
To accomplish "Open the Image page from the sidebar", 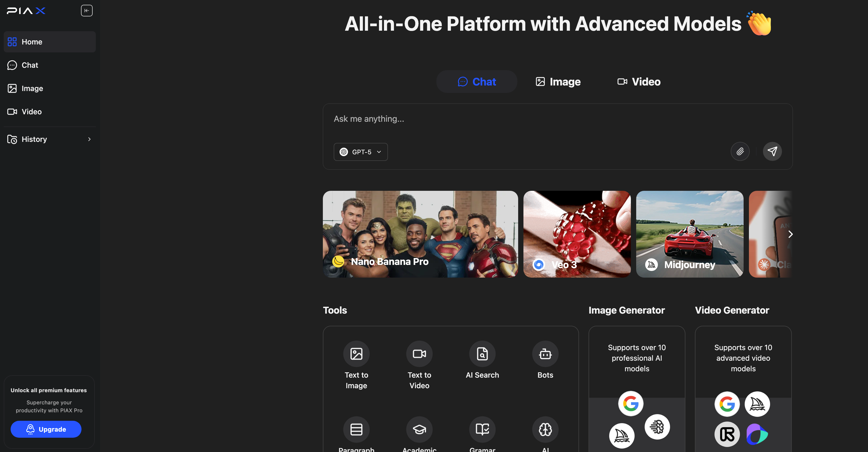I will click(32, 88).
